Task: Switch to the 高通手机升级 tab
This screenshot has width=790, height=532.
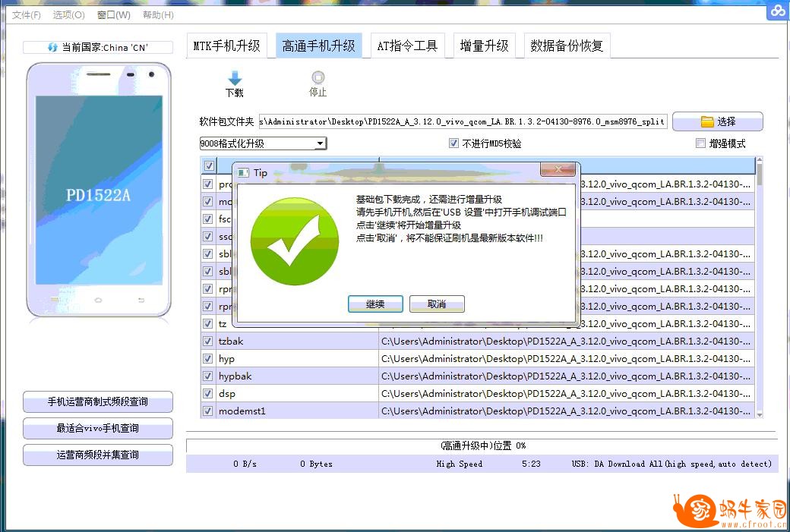Action: (x=318, y=46)
